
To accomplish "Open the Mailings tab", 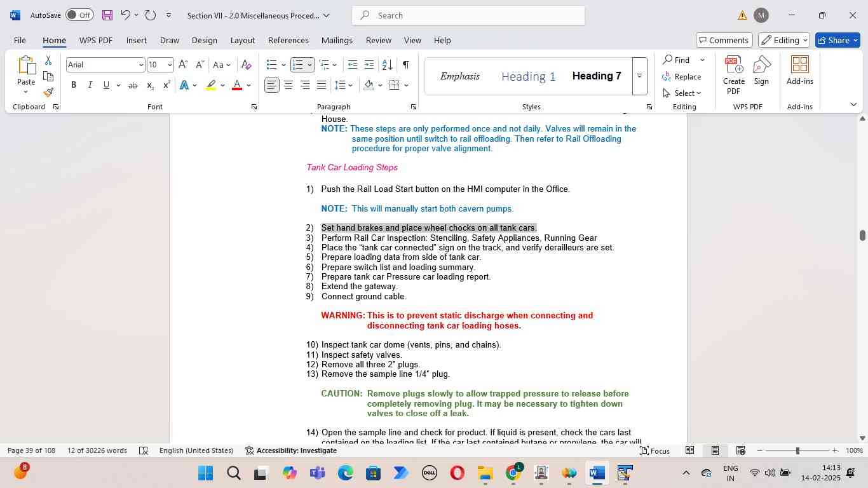I will coord(337,40).
